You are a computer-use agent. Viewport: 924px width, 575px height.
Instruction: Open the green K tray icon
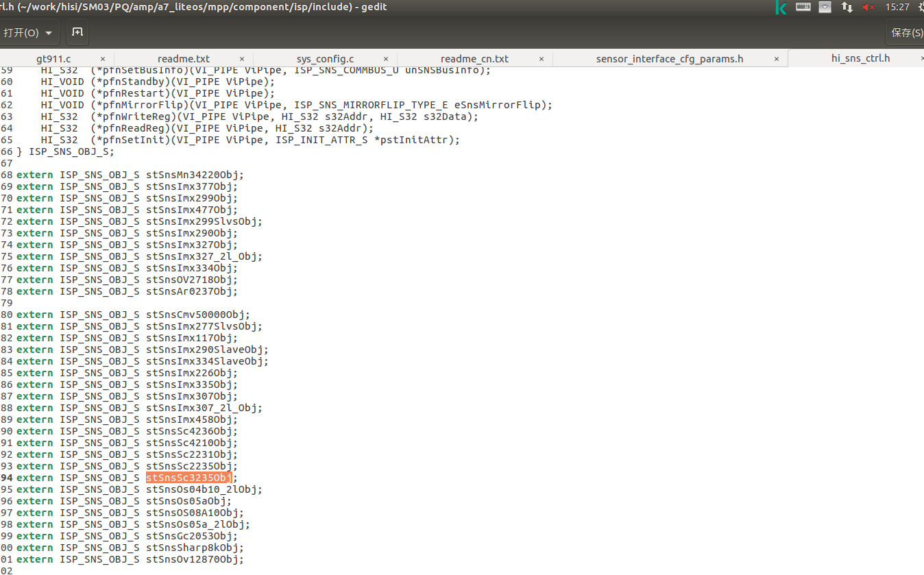tap(781, 8)
